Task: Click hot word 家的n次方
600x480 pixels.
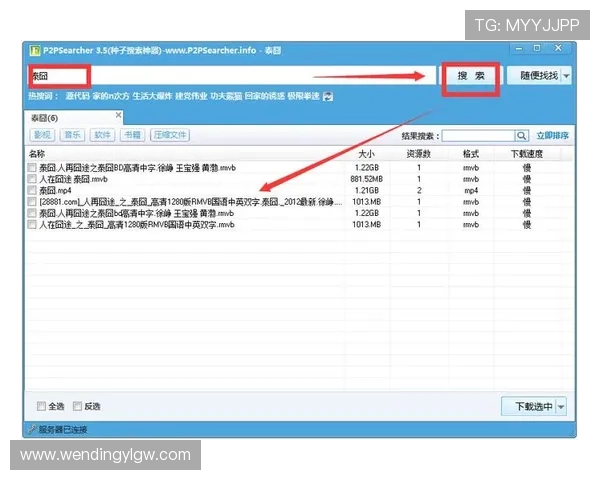Action: point(111,96)
